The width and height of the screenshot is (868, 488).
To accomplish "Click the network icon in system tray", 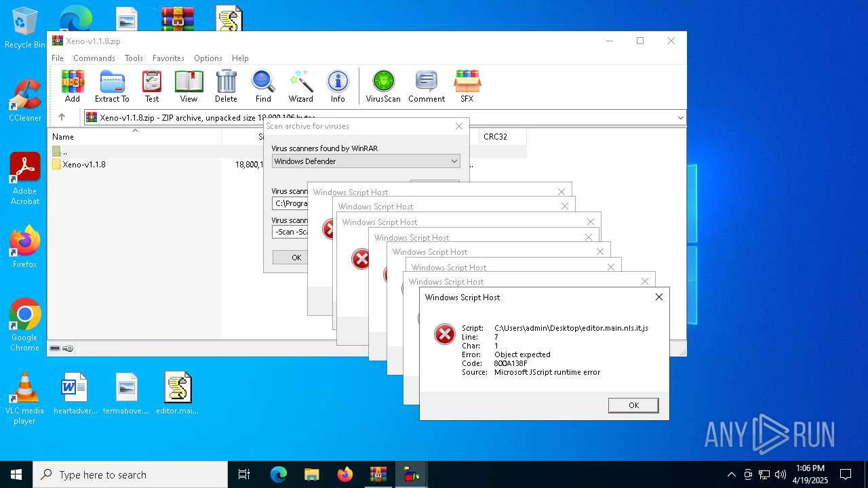I will point(764,474).
